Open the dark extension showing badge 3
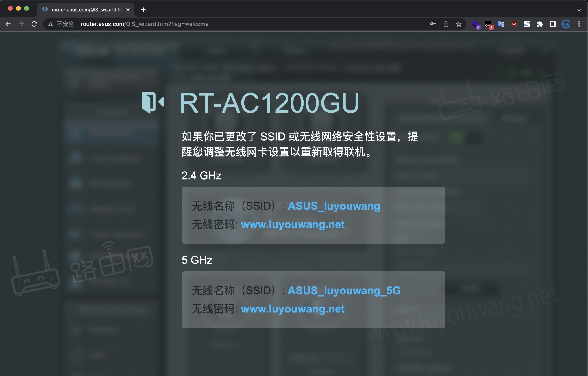The width and height of the screenshot is (588, 376). pos(489,24)
